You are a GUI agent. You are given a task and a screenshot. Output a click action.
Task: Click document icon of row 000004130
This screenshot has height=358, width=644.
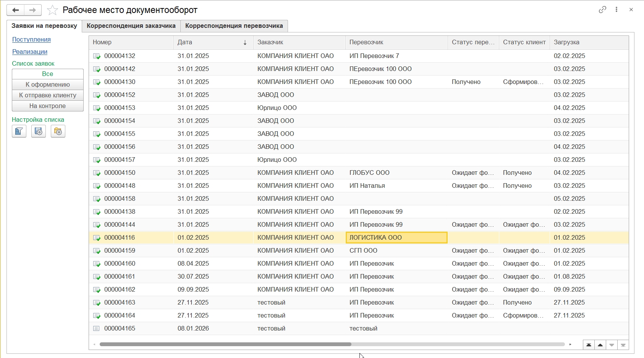click(x=97, y=82)
